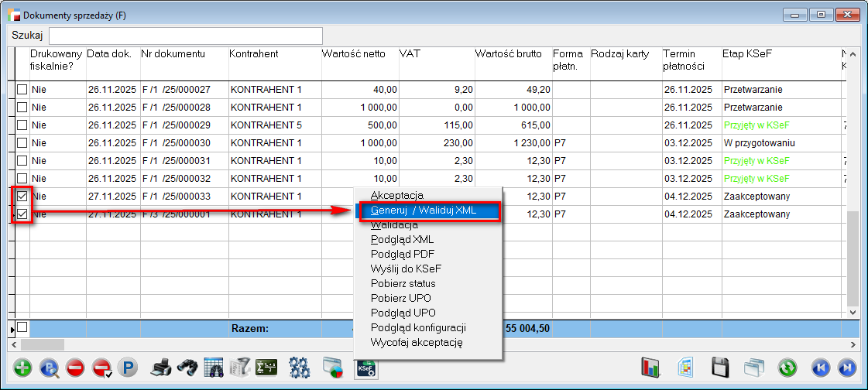868x390 pixels.
Task: Click the vertical scrollbar down arrow
Action: coord(853,313)
